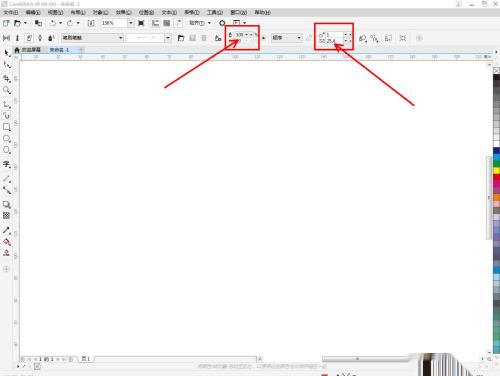This screenshot has height=376, width=500.
Task: Select the Drop Shadow tool
Action: 6,204
